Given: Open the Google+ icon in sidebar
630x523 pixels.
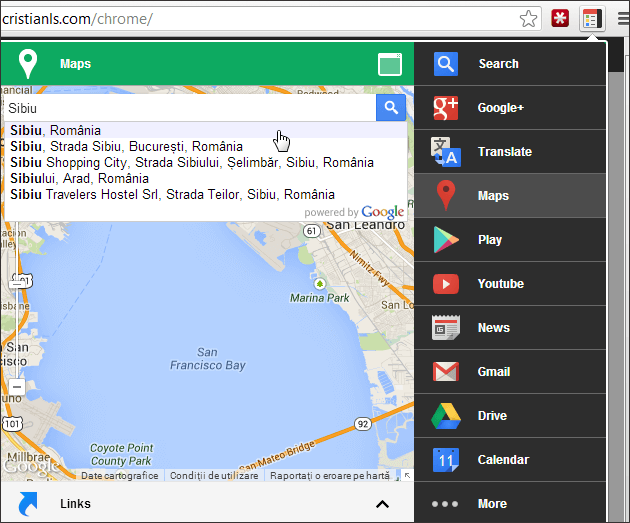Looking at the screenshot, I should (x=445, y=108).
